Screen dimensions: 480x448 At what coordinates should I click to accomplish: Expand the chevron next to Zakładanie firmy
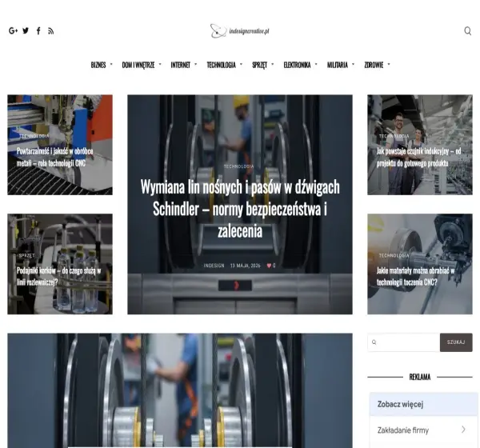tap(463, 430)
